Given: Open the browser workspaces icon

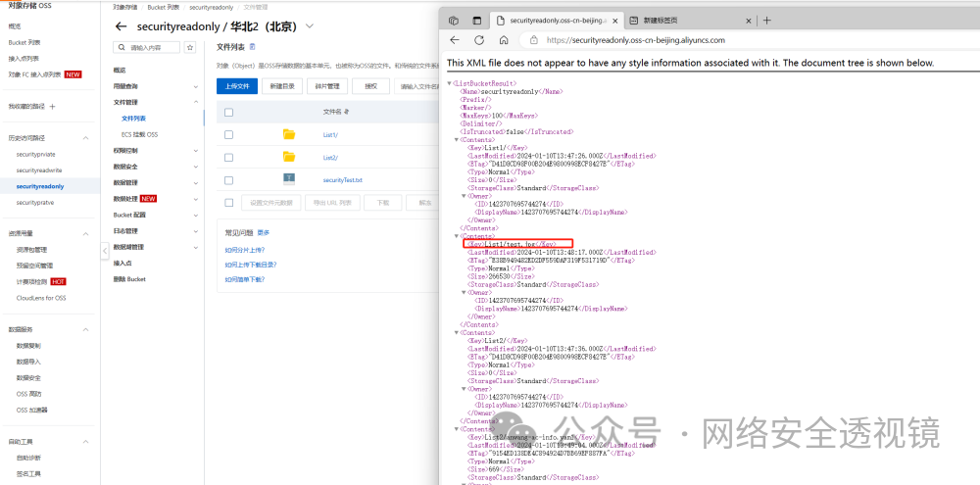Looking at the screenshot, I should 455,20.
